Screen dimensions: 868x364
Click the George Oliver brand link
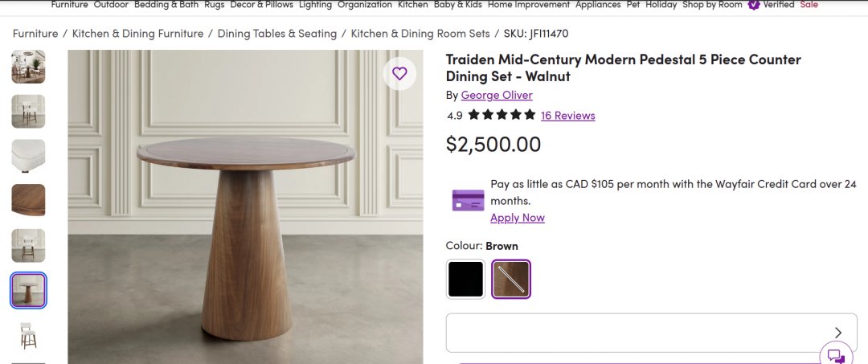[497, 95]
